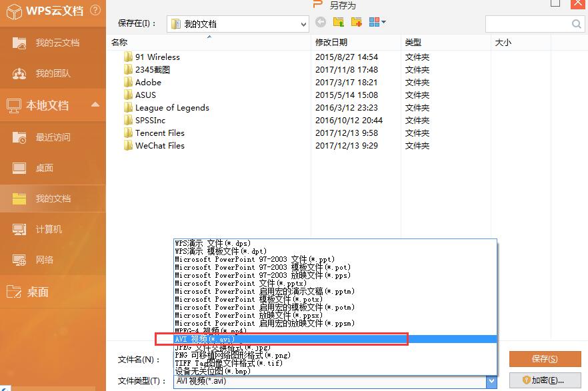This screenshot has height=391, width=588.
Task: Collapse the 本地文档 section arrow
Action: pyautogui.click(x=95, y=105)
